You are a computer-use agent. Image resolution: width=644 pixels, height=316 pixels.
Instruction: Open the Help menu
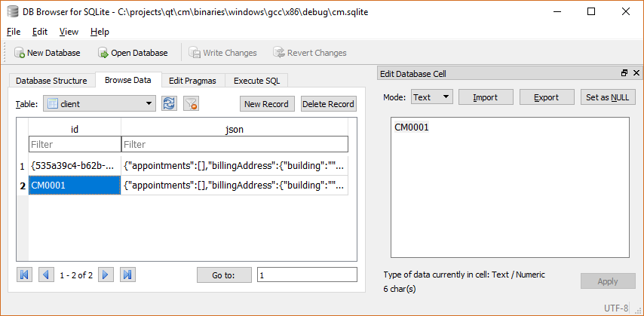tap(100, 32)
